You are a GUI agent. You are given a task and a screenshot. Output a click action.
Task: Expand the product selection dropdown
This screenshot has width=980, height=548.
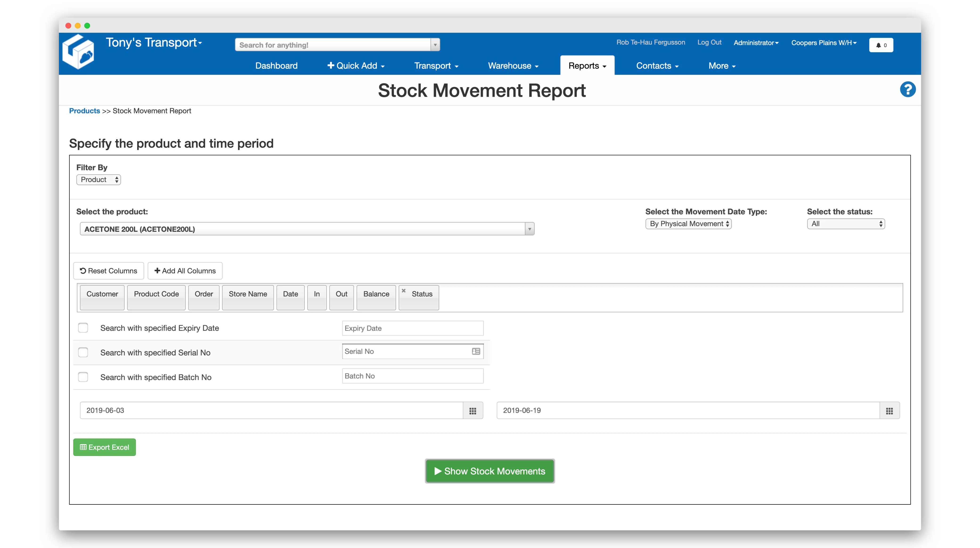pyautogui.click(x=529, y=229)
